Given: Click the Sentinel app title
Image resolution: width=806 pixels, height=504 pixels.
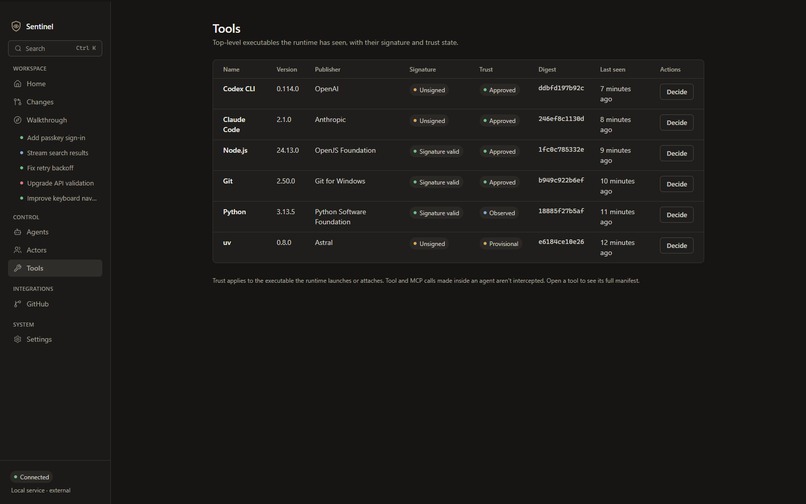Looking at the screenshot, I should pyautogui.click(x=40, y=26).
